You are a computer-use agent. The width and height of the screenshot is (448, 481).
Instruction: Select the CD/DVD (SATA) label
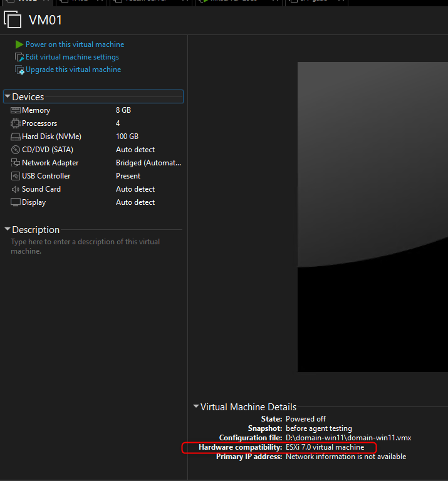[x=48, y=150]
